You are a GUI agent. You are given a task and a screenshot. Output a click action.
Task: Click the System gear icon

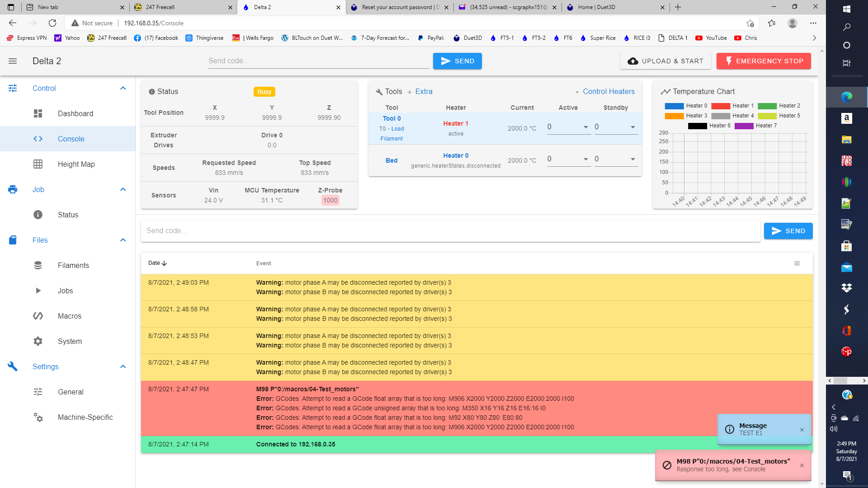[38, 341]
